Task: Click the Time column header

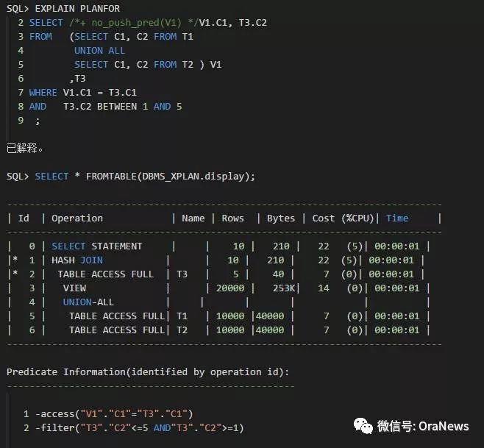Action: tap(397, 218)
